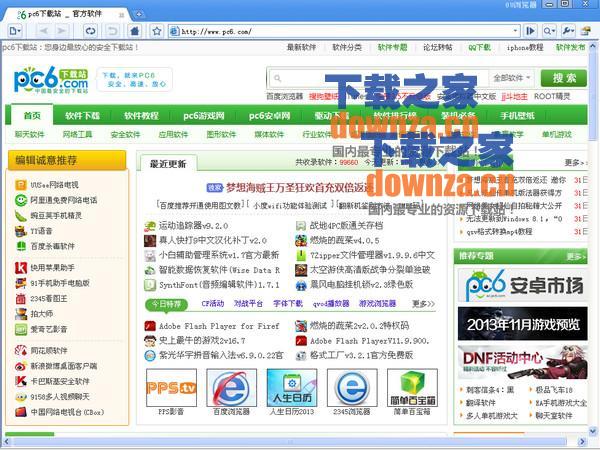Click the 爱奇艺影音 icon
The width and height of the screenshot is (600, 450).
[21, 329]
